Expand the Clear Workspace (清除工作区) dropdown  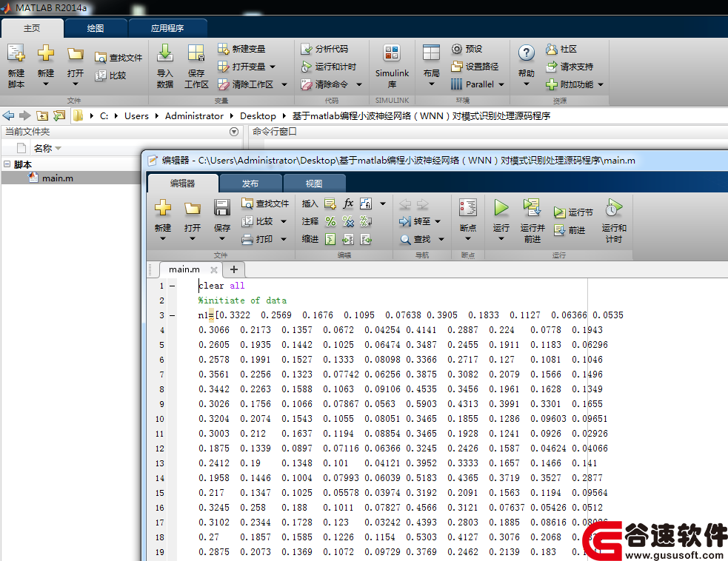[x=284, y=84]
